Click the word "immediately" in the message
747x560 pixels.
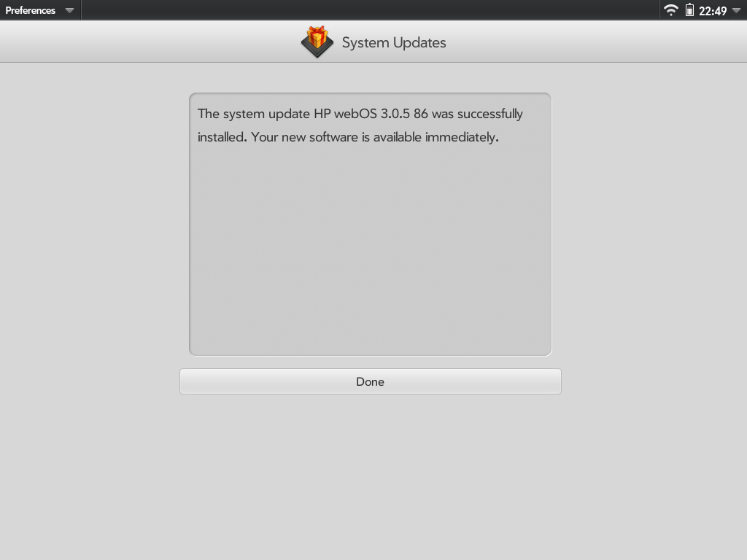[x=462, y=137]
